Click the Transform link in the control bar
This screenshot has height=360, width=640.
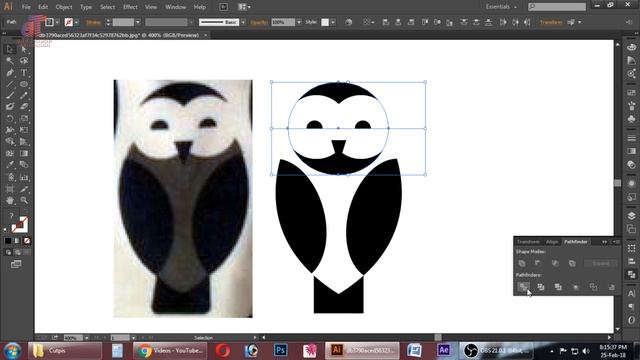551,22
